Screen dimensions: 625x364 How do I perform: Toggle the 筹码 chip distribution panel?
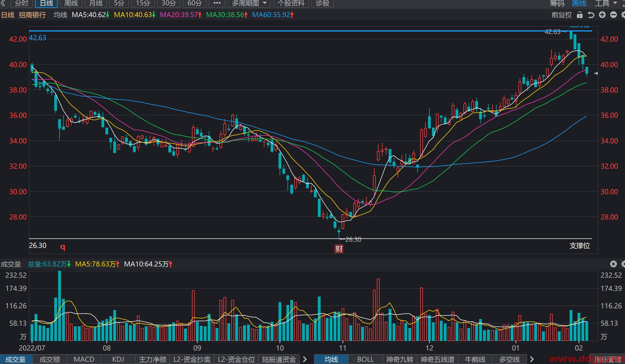pyautogui.click(x=557, y=3)
